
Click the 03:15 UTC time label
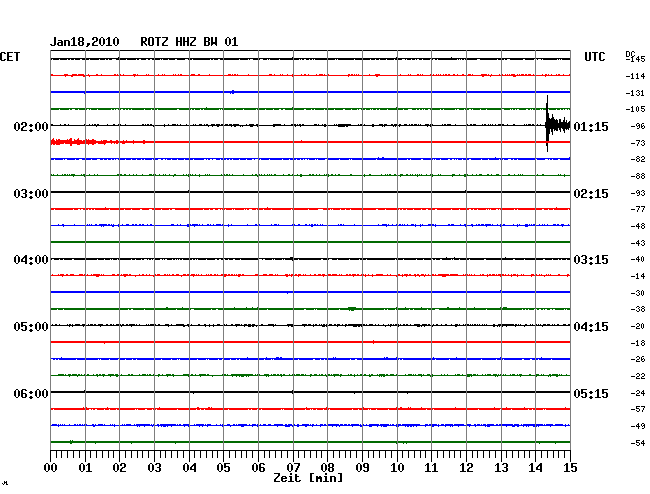pyautogui.click(x=591, y=260)
